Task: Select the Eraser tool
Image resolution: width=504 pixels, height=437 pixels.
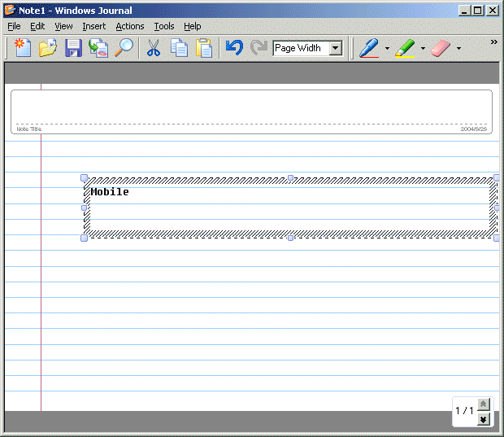Action: click(x=441, y=48)
